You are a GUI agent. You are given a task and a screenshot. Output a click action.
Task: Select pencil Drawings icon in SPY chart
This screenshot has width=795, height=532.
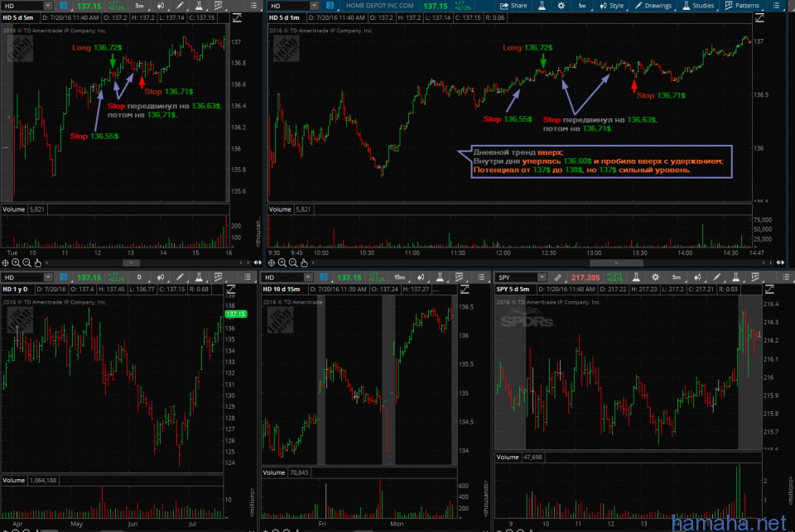coord(716,278)
